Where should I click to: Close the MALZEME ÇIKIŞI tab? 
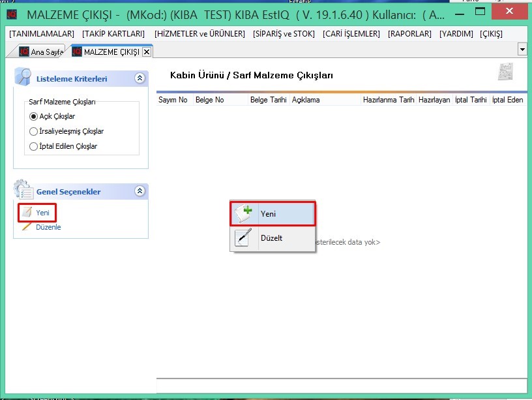click(x=146, y=52)
